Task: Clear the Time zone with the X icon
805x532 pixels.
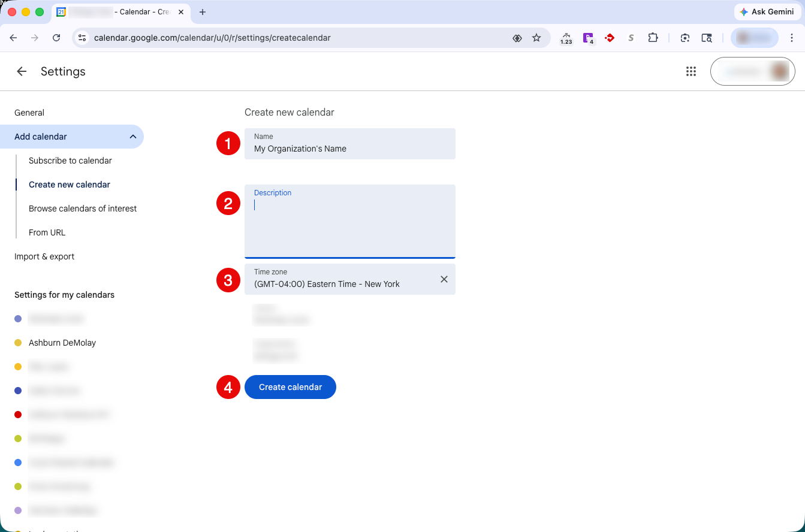Action: pos(444,279)
